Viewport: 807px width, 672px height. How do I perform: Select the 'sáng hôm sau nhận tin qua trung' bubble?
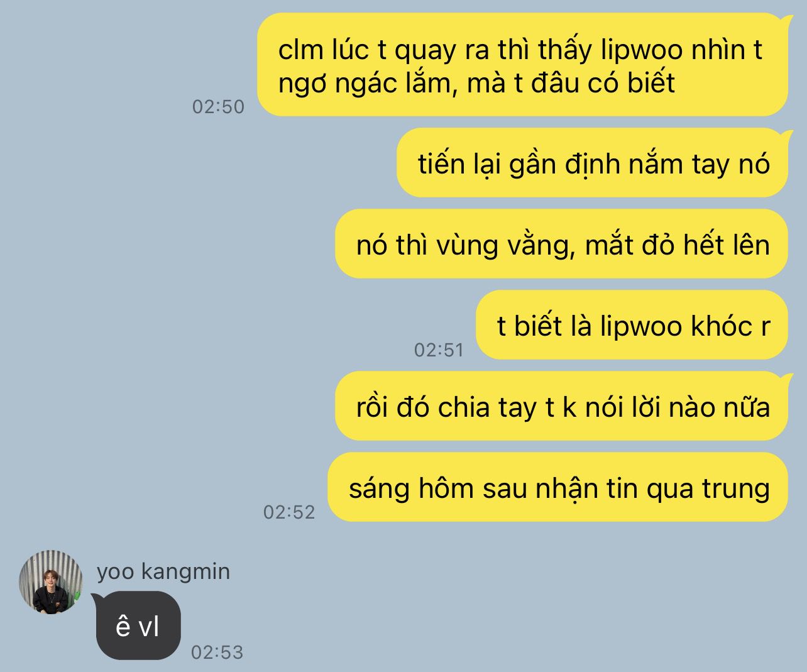point(558,487)
